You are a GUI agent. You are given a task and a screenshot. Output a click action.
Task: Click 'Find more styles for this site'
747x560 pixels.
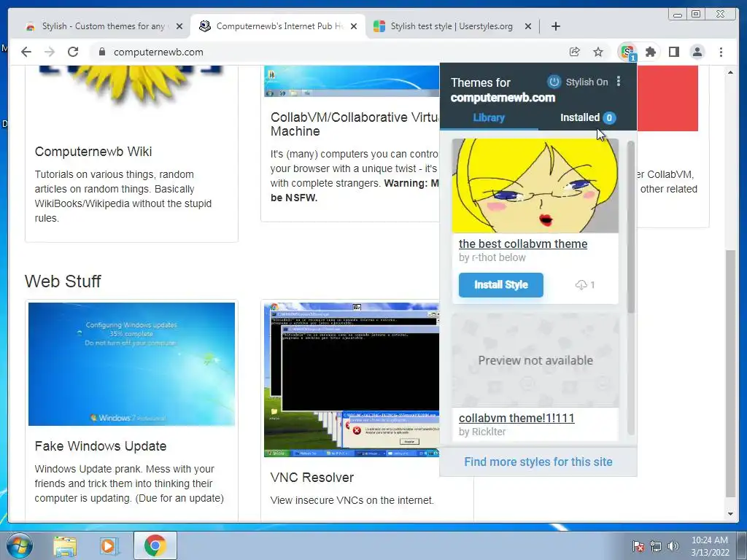click(538, 462)
